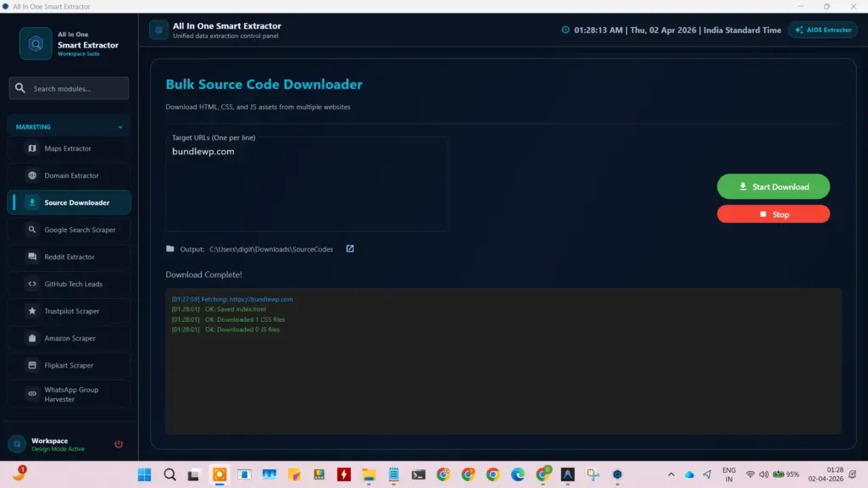Click the Trustpilot Scraper star icon

(32, 311)
